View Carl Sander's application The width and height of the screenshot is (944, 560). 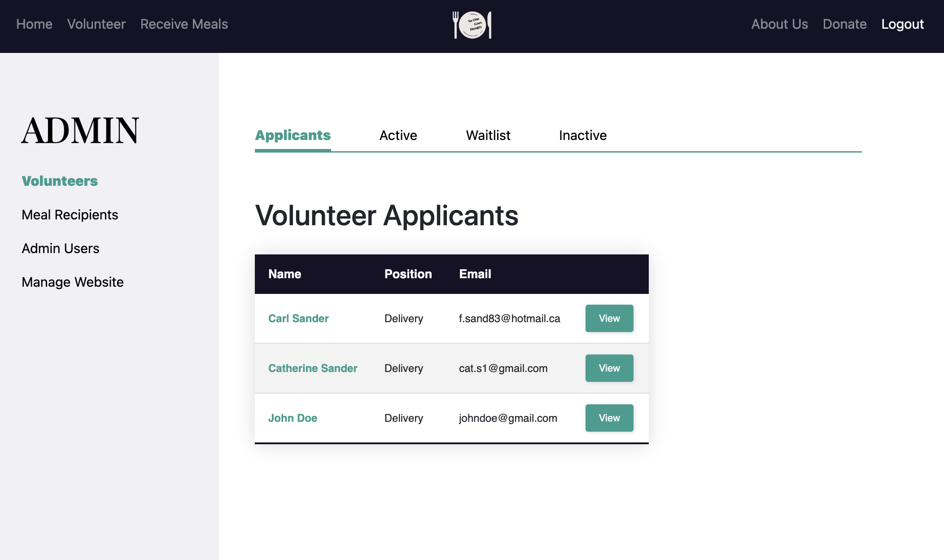coord(609,319)
